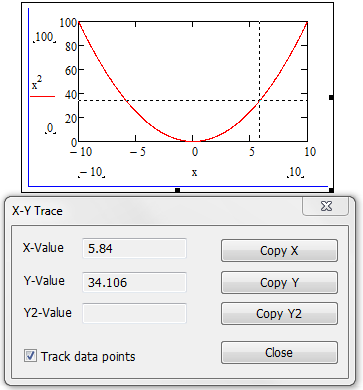Click the Y-Value field showing 34.106
This screenshot has width=363, height=390.
134,282
